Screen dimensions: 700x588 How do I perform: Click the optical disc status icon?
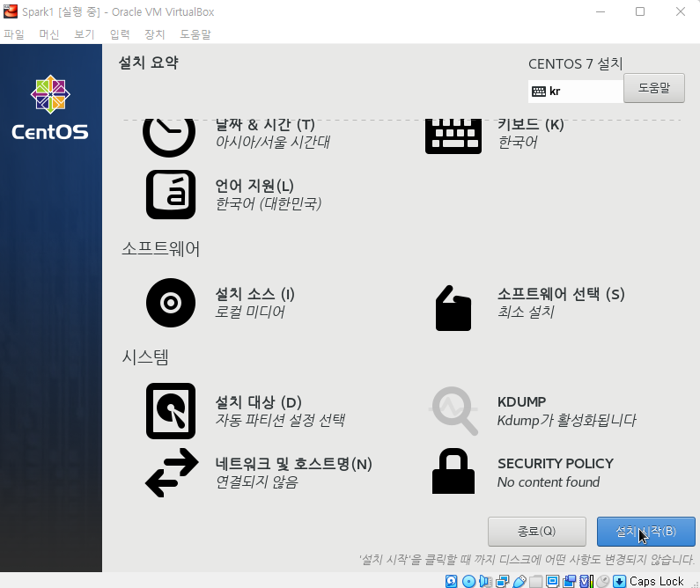[x=468, y=581]
